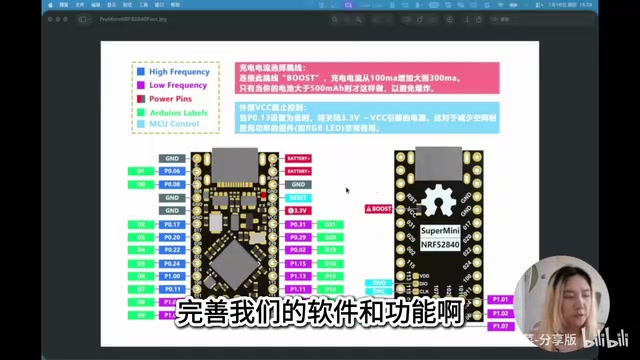Open Wi-Fi status in menu bar
This screenshot has height=360, width=640.
pos(500,5)
